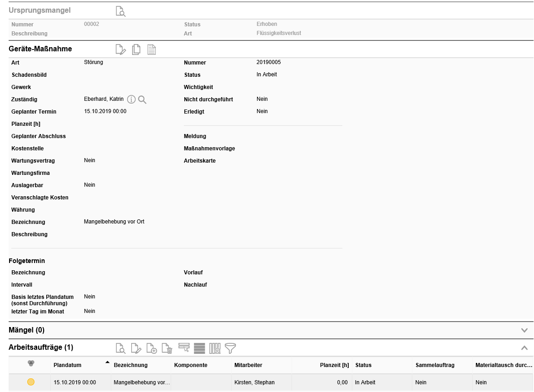
Task: Add a new Arbeitsauftrag
Action: click(152, 348)
